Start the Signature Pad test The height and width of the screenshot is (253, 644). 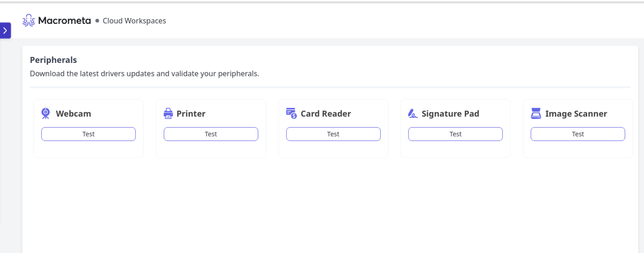[x=455, y=134]
